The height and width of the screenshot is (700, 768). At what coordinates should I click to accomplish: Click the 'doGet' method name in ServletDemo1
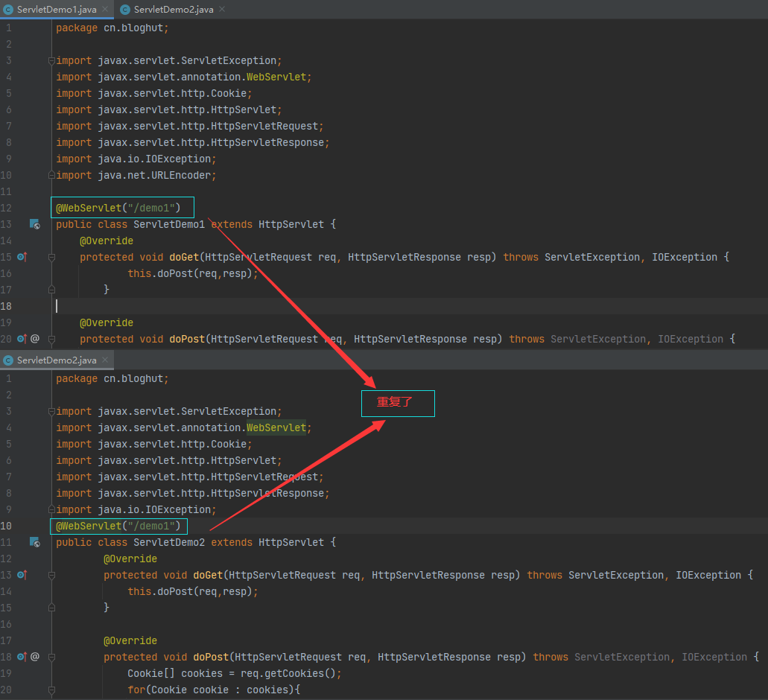[184, 257]
